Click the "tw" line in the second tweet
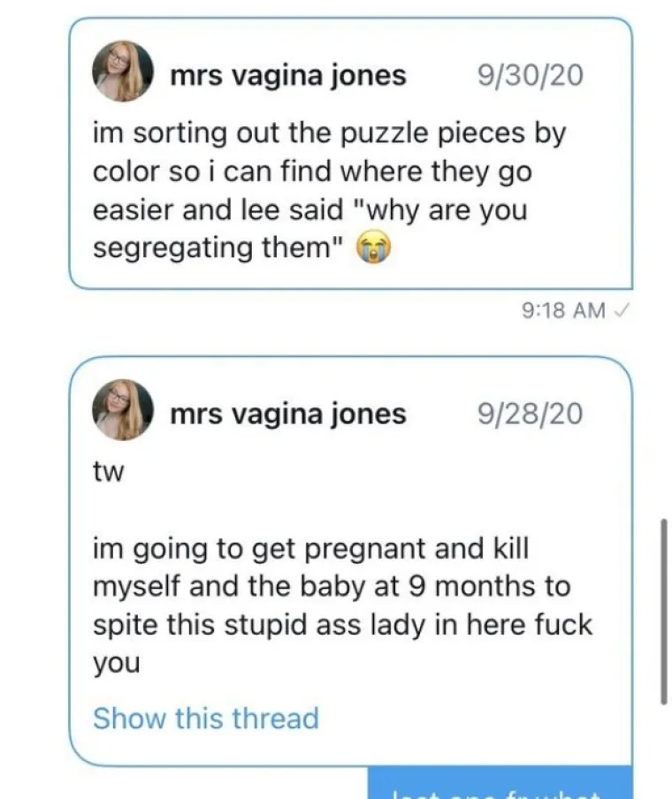The image size is (672, 799). (108, 472)
